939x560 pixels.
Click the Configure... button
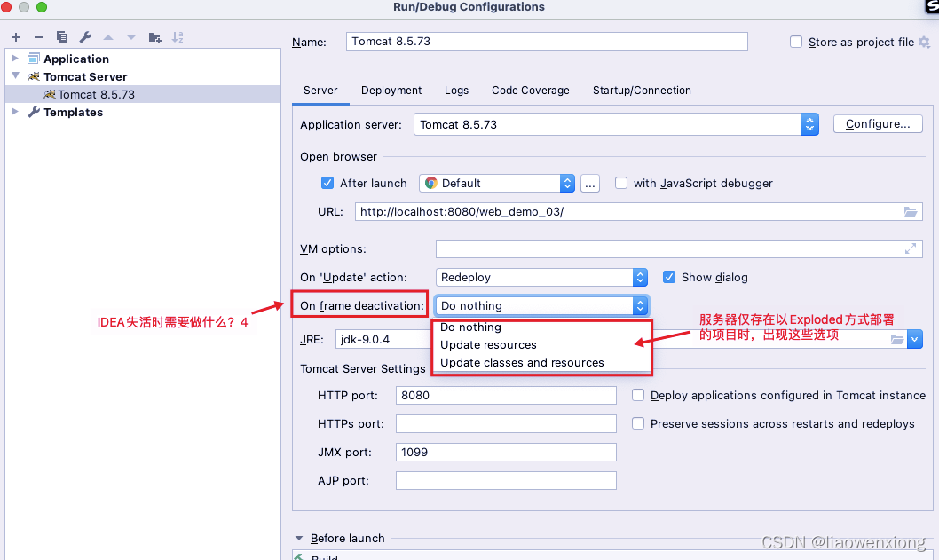(x=878, y=124)
